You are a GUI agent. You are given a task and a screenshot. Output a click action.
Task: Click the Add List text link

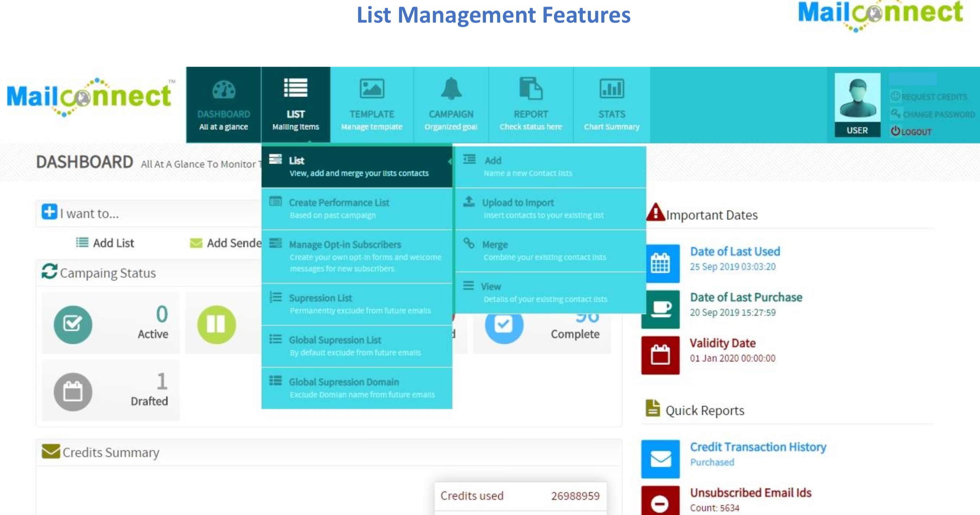114,243
